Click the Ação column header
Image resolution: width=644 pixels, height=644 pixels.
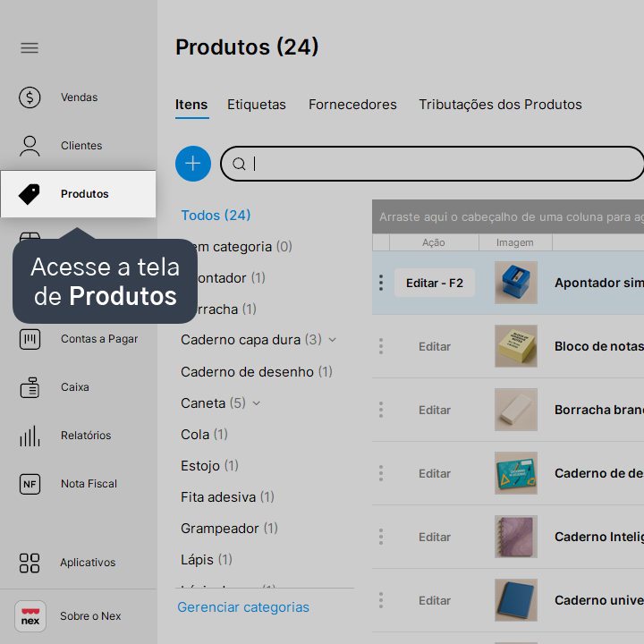click(x=434, y=242)
